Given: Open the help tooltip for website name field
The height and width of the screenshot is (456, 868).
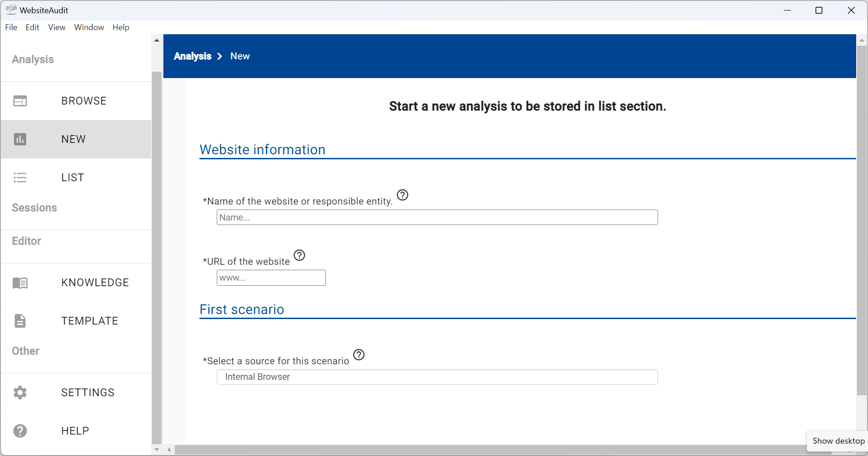Looking at the screenshot, I should point(403,195).
